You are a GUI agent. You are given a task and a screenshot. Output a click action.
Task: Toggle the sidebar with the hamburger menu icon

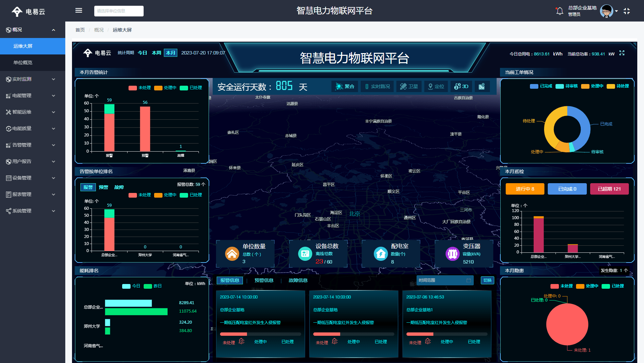(78, 10)
